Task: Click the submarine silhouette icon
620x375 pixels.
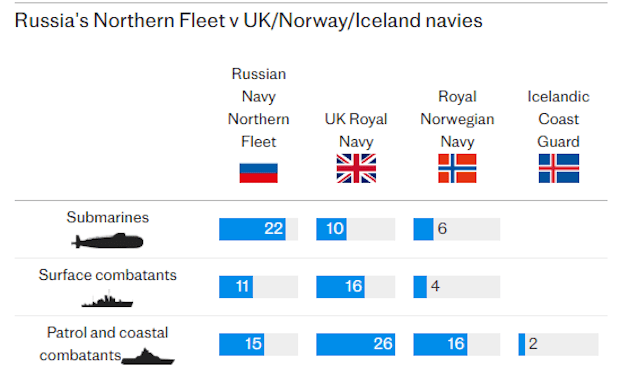Action: click(108, 241)
